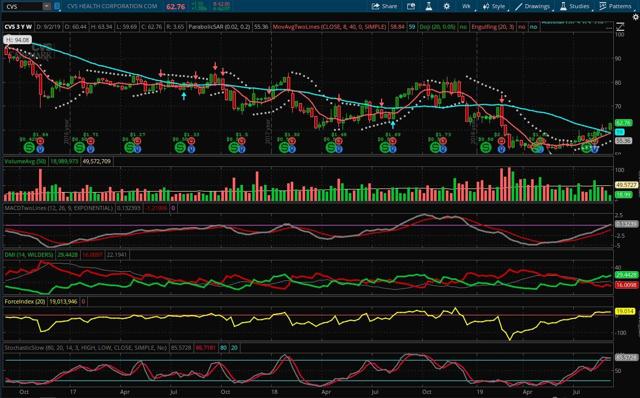640x398 pixels.
Task: Click the 85.5728 Stochastic axis bubble
Action: pyautogui.click(x=627, y=358)
